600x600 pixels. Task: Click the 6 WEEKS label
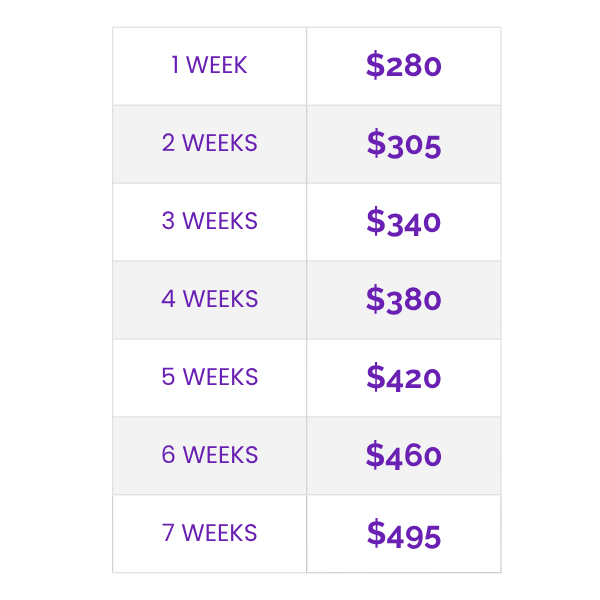point(209,456)
